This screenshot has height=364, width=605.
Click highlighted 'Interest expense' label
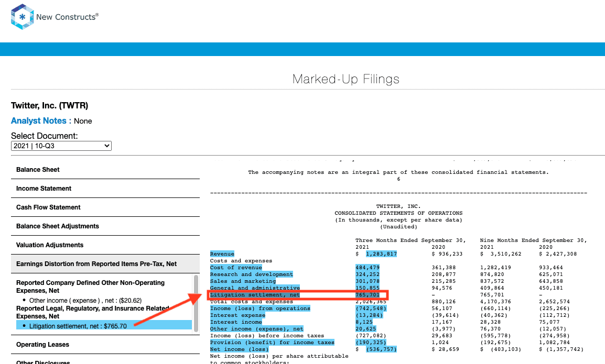pos(237,315)
